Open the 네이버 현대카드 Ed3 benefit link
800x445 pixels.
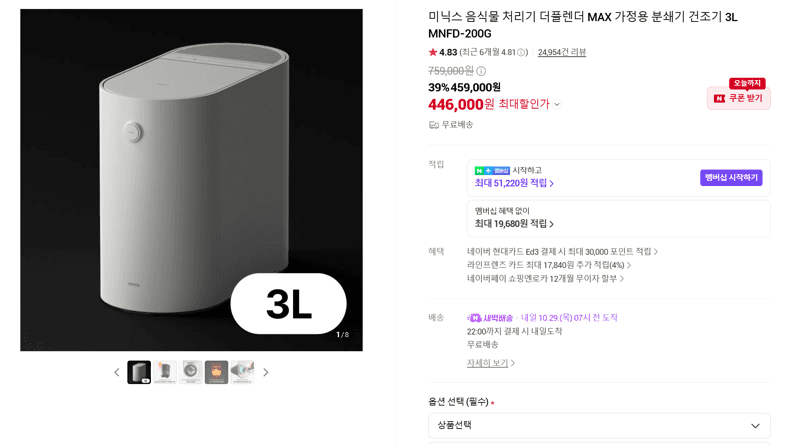tap(562, 252)
